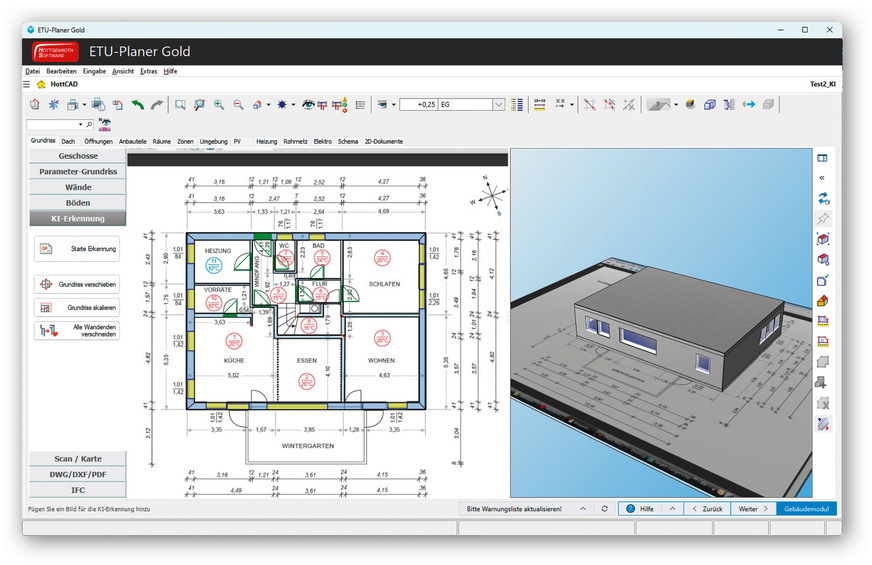Click the blue asterisk new-project icon
This screenshot has height=565, width=872.
[x=54, y=105]
